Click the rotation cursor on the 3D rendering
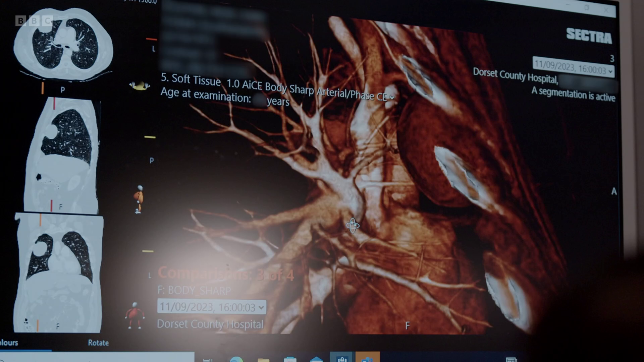The height and width of the screenshot is (362, 644). tap(352, 226)
